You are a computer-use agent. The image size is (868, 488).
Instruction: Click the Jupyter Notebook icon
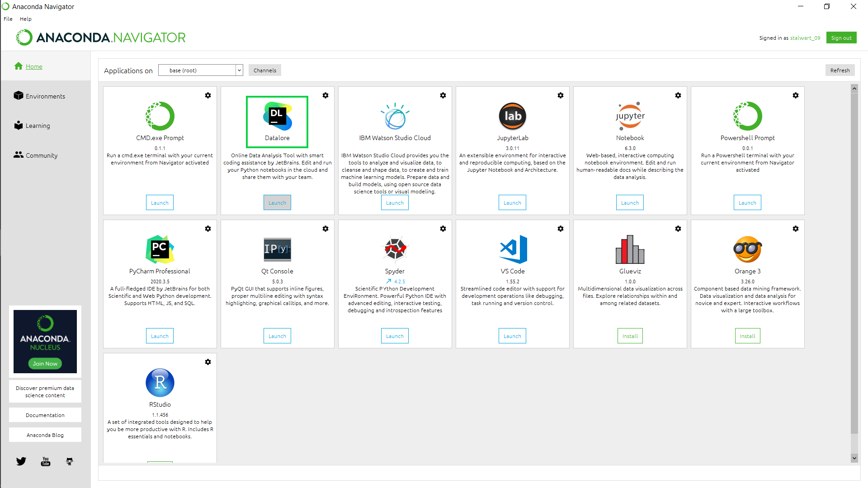(x=630, y=116)
